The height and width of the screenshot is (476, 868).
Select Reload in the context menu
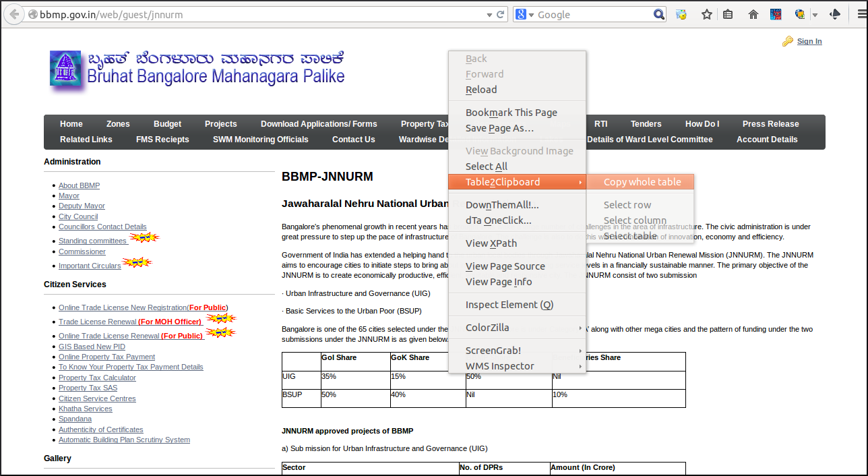point(518,90)
